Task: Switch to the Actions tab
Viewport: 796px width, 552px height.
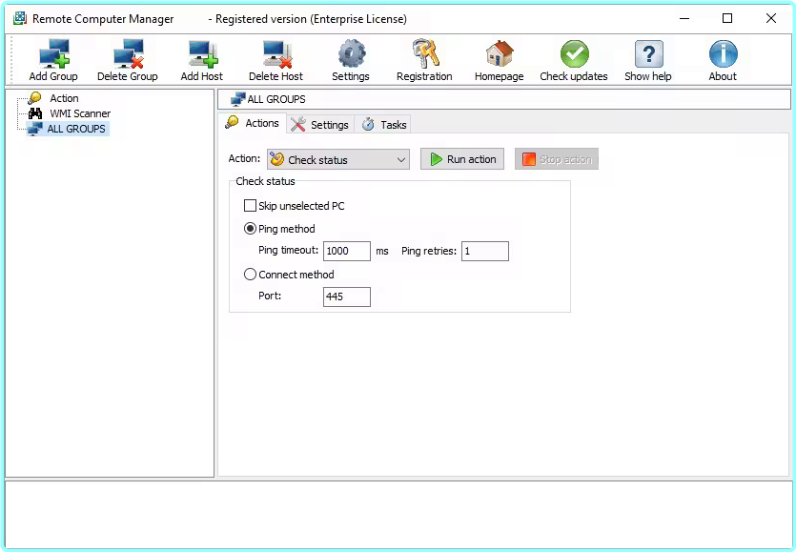Action: click(x=253, y=123)
